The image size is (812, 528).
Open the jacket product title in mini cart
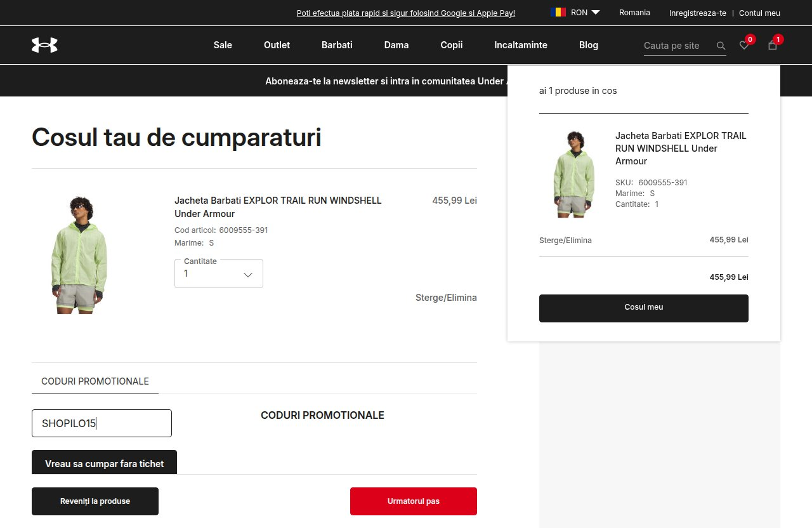point(681,148)
